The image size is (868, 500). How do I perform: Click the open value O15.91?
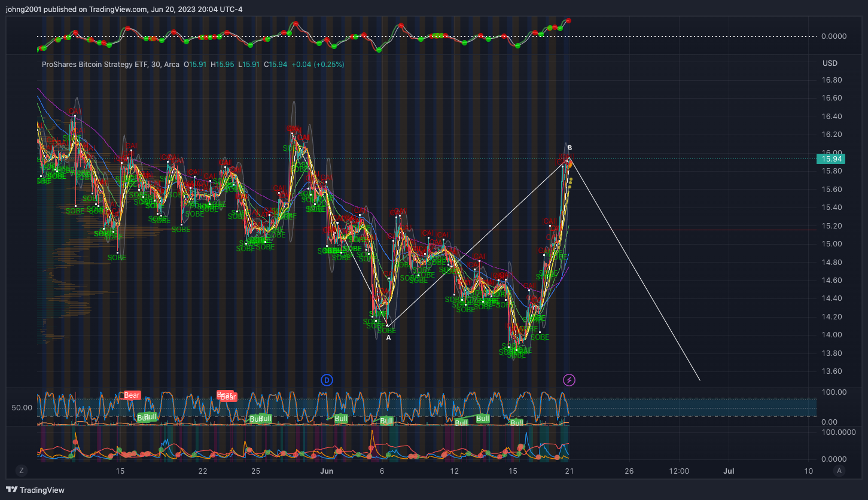point(195,65)
